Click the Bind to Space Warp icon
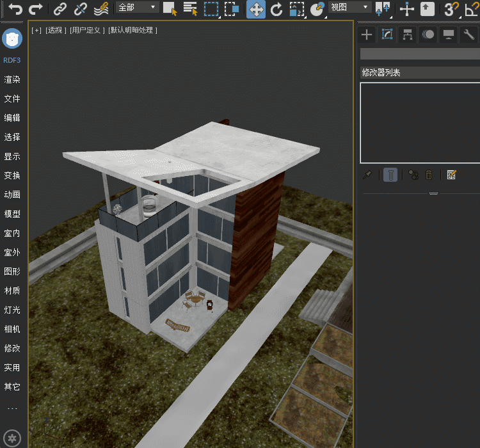 pyautogui.click(x=100, y=9)
